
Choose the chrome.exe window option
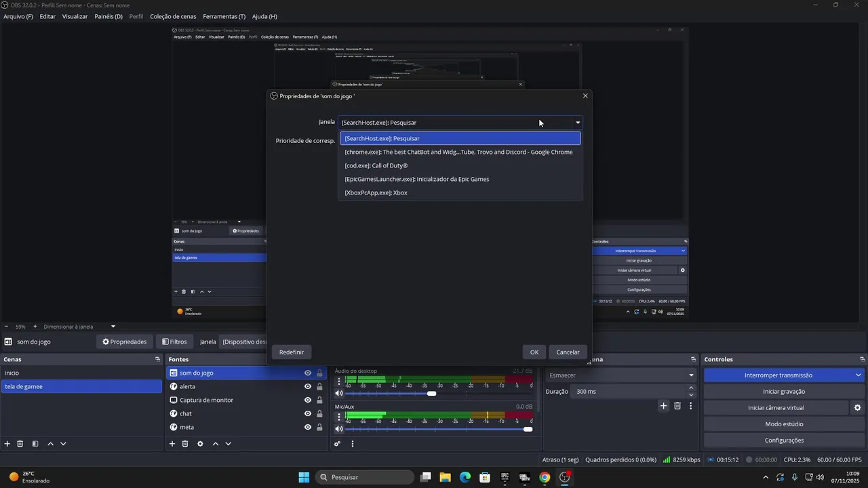[460, 152]
